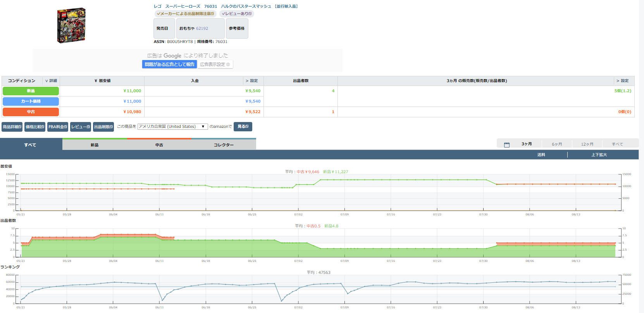This screenshot has width=644, height=313.
Task: Select the 6ヶ月 period option
Action: pyautogui.click(x=557, y=144)
